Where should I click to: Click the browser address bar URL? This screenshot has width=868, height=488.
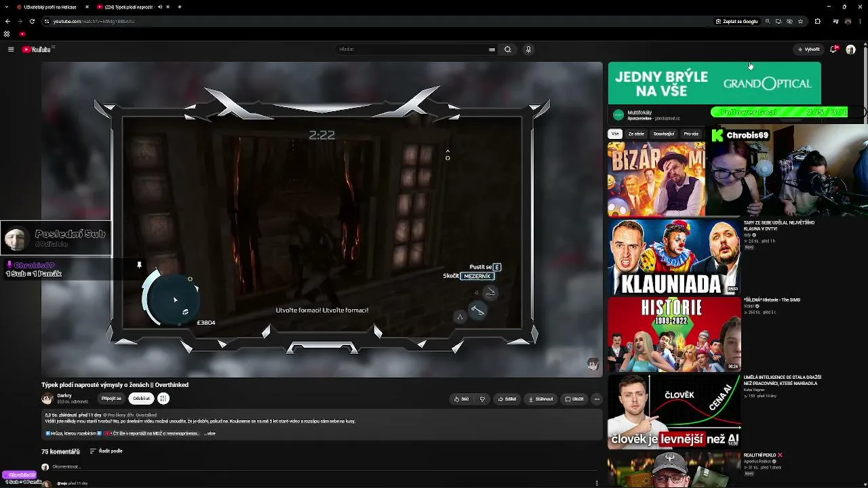[x=94, y=21]
